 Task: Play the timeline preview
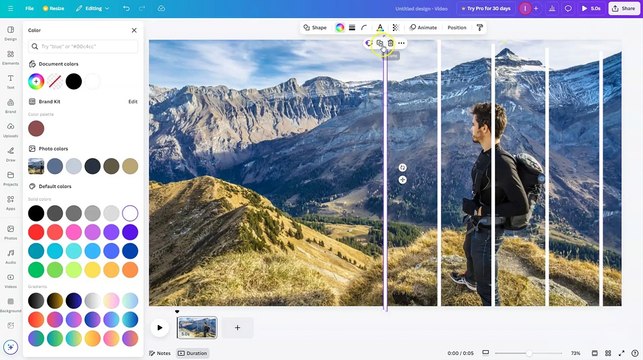pyautogui.click(x=160, y=328)
